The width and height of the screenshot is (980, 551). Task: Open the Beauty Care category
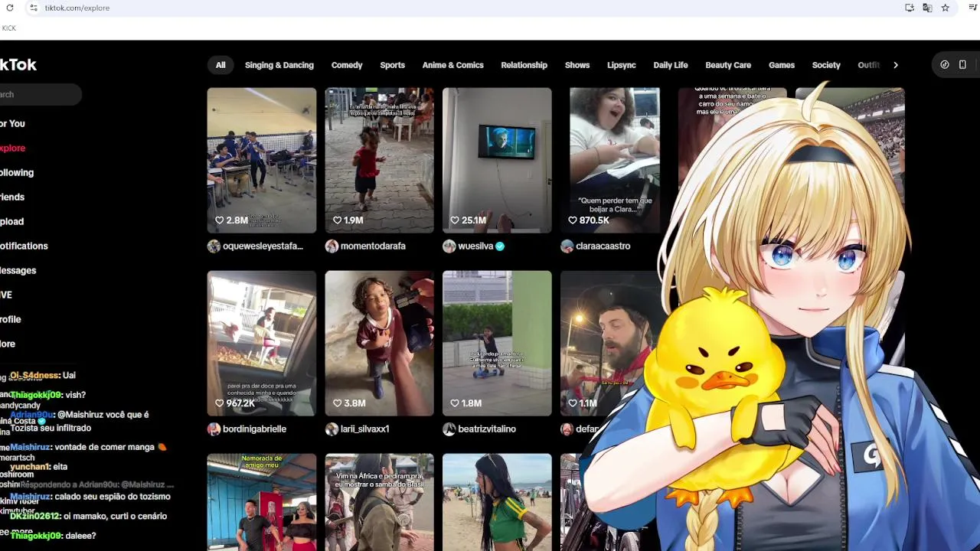[x=728, y=65]
